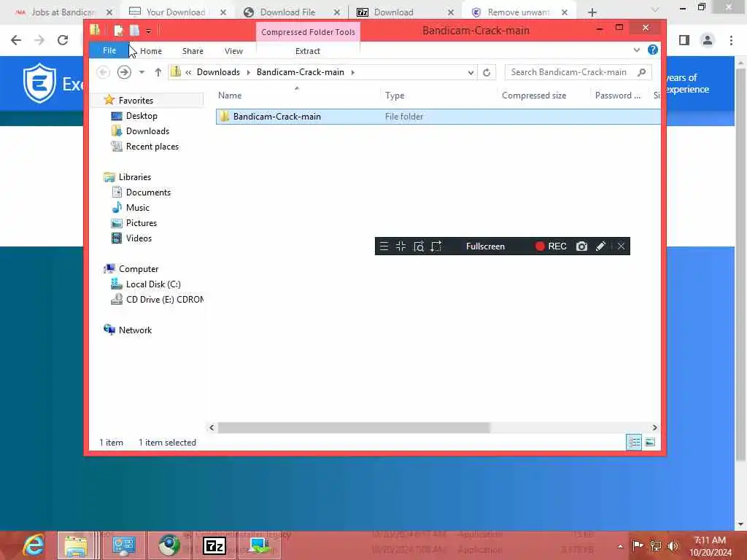Open recent locations dropdown arrow
Image resolution: width=747 pixels, height=560 pixels.
142,72
